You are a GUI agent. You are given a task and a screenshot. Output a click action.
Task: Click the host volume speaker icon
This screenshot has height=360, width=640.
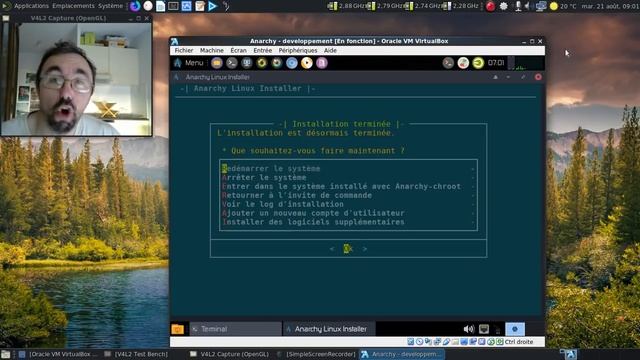point(528,6)
